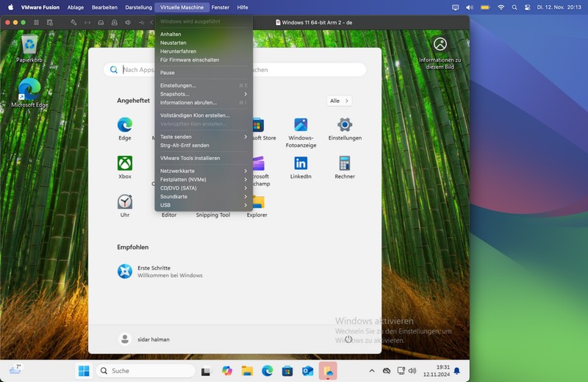
Task: Open the Ablage menu
Action: click(x=76, y=7)
